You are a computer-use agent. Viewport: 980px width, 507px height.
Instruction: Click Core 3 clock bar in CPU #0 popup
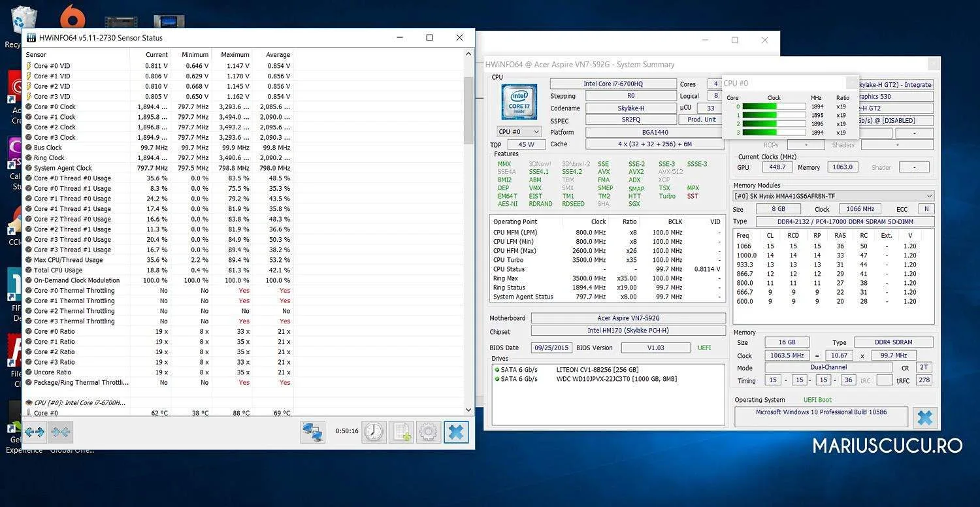[774, 133]
